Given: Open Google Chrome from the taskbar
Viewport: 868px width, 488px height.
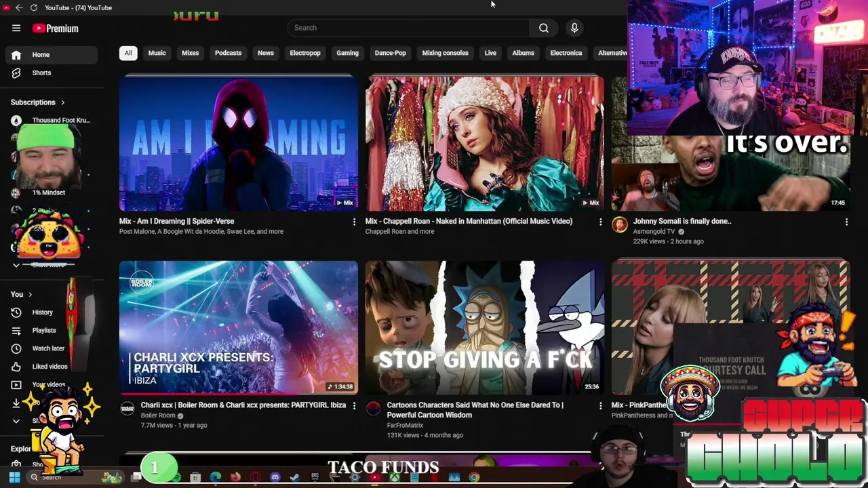Looking at the screenshot, I should [474, 477].
